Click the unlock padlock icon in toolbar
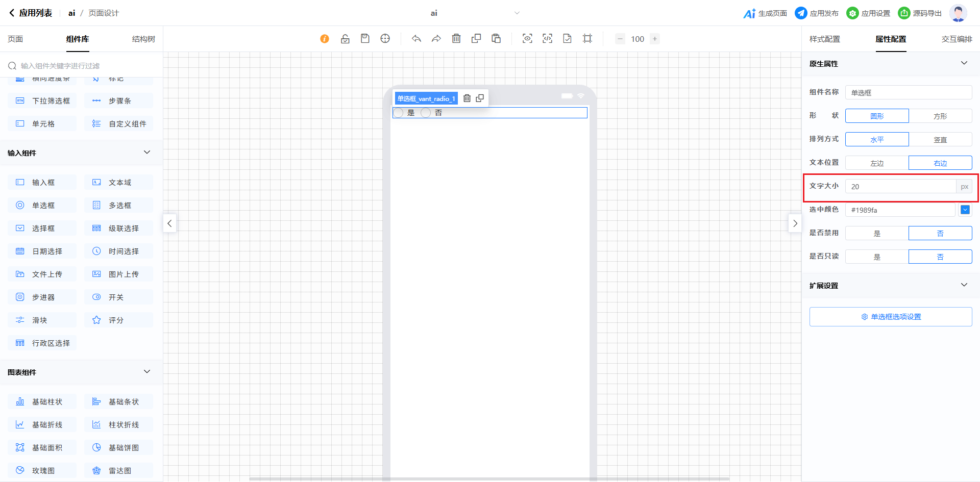The height and width of the screenshot is (482, 980). point(345,39)
